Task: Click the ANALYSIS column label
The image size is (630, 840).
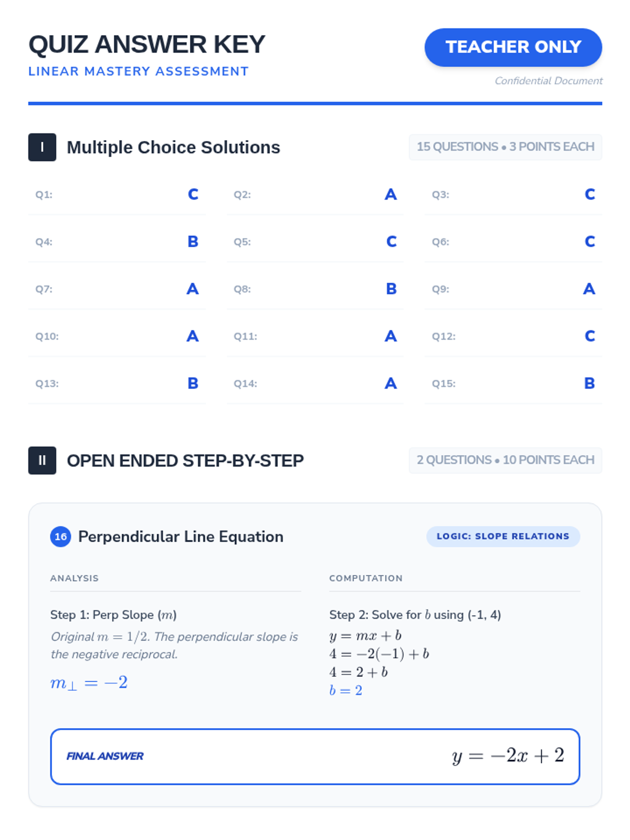Action: (x=75, y=578)
